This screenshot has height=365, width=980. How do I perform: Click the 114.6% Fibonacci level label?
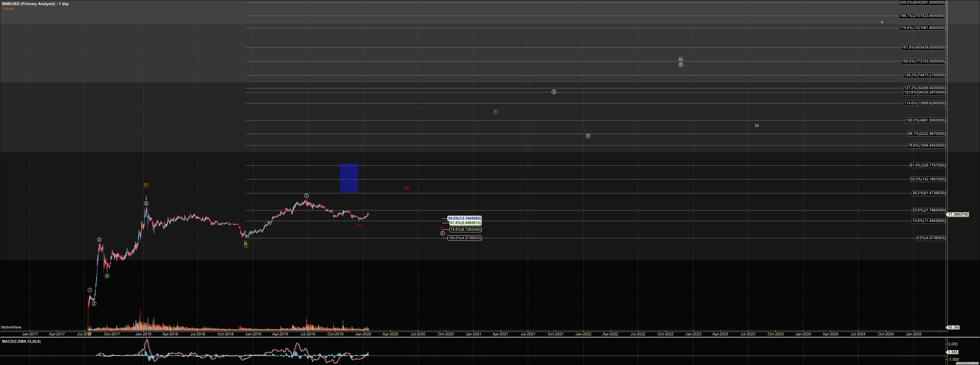pyautogui.click(x=925, y=103)
